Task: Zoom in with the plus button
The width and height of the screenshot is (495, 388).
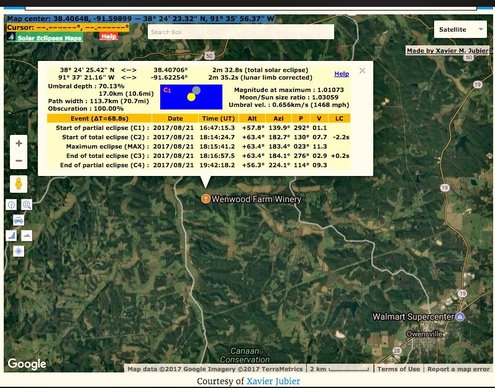Action: (x=19, y=144)
